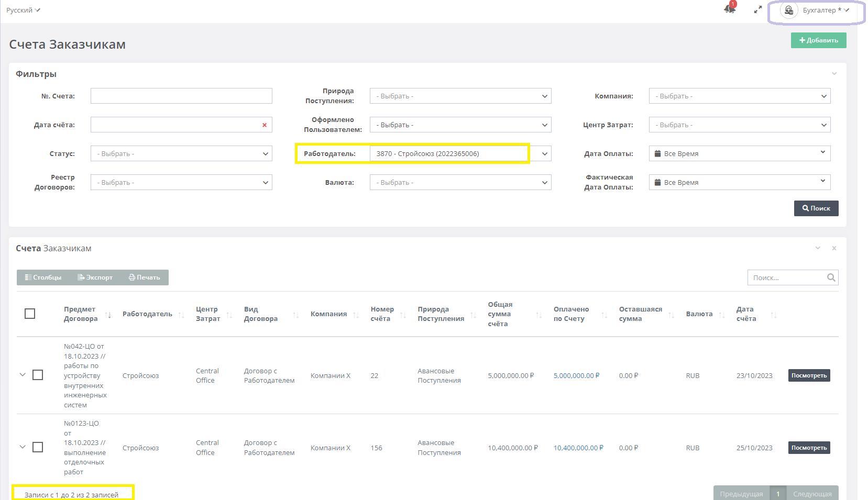Sort by Предмет Договора column arrows
Viewport: 868px width, 500px height.
coord(108,315)
